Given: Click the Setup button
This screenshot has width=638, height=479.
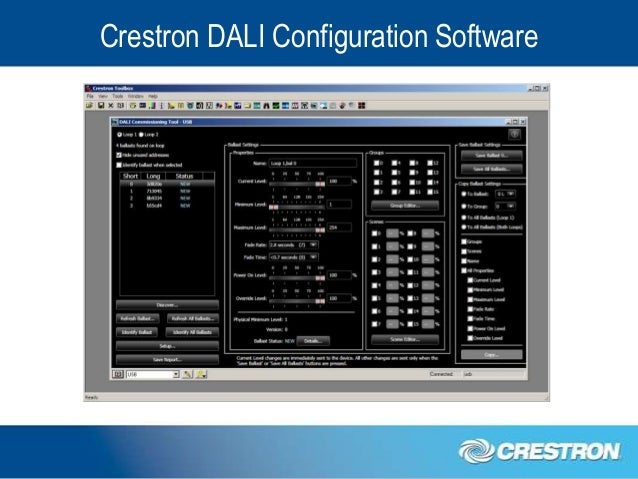Looking at the screenshot, I should pyautogui.click(x=167, y=346).
